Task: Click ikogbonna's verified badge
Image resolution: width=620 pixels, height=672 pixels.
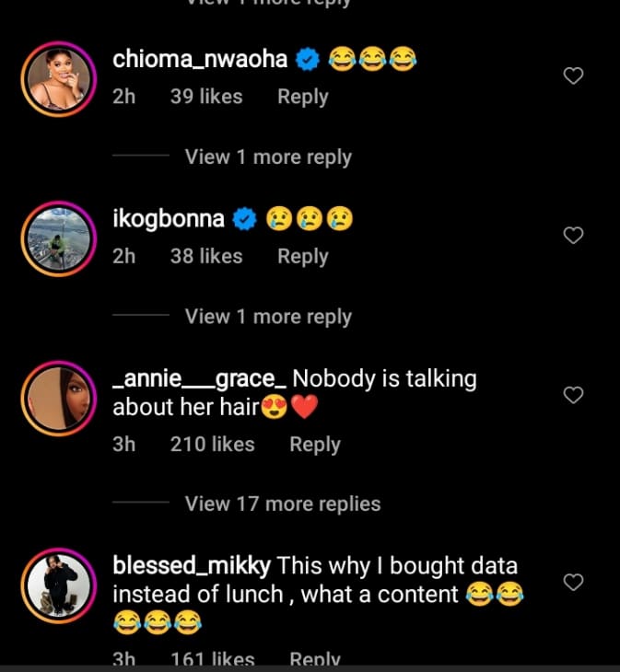Action: click(x=244, y=219)
